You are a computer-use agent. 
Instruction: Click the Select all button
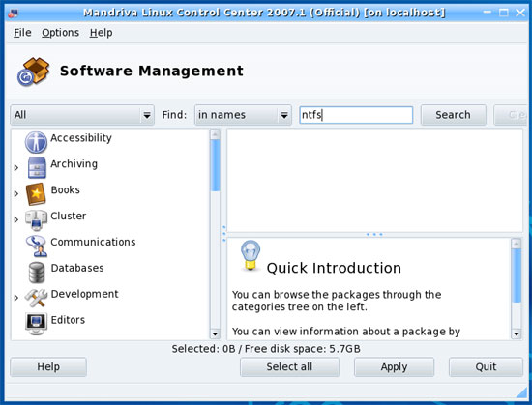289,366
